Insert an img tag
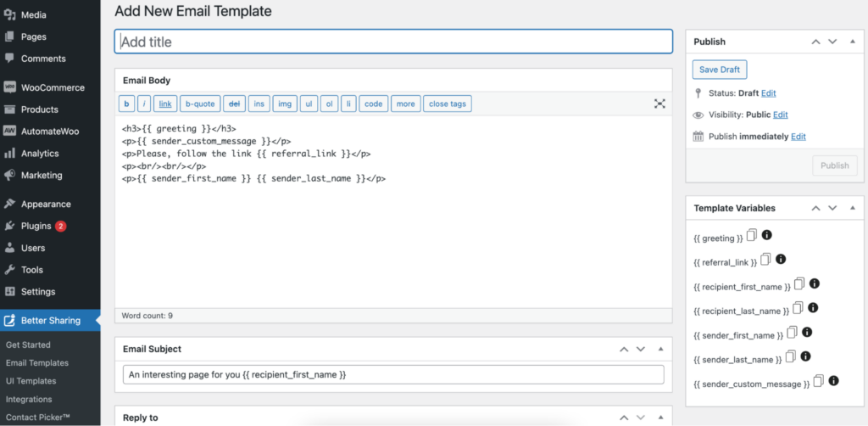The height and width of the screenshot is (426, 868). [285, 104]
